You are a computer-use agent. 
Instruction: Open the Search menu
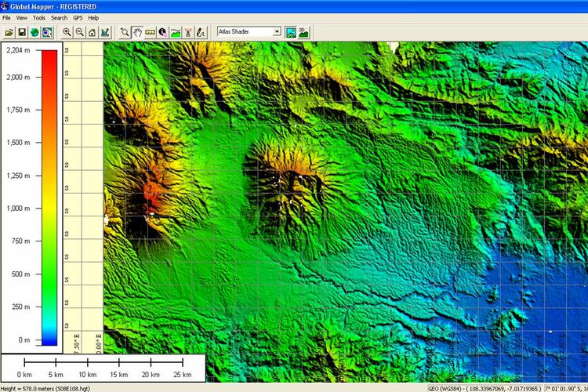pyautogui.click(x=59, y=17)
